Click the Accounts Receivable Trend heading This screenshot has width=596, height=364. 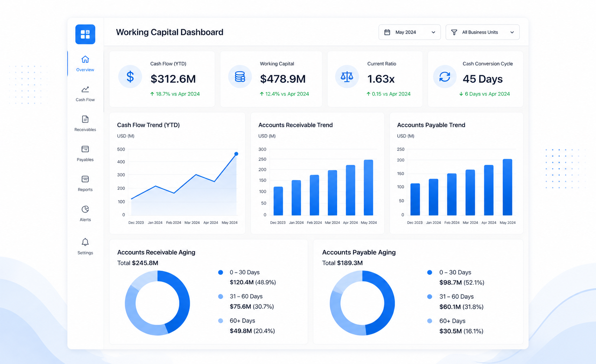point(296,125)
